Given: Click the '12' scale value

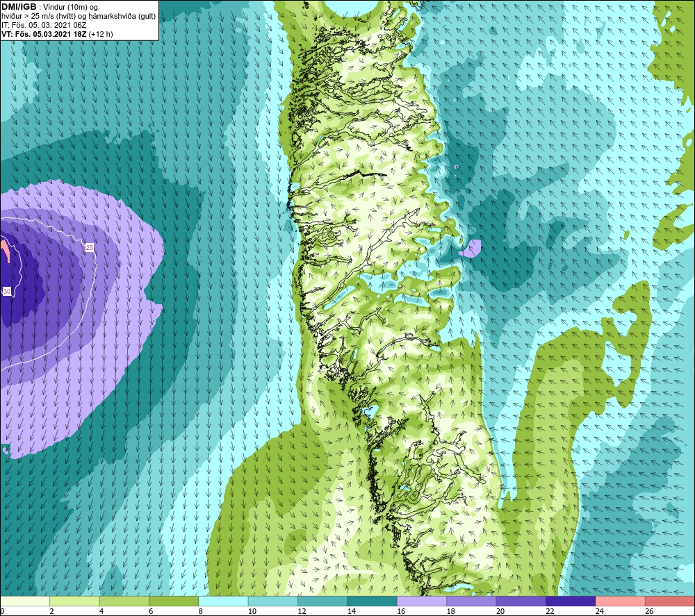Looking at the screenshot, I should (x=302, y=611).
